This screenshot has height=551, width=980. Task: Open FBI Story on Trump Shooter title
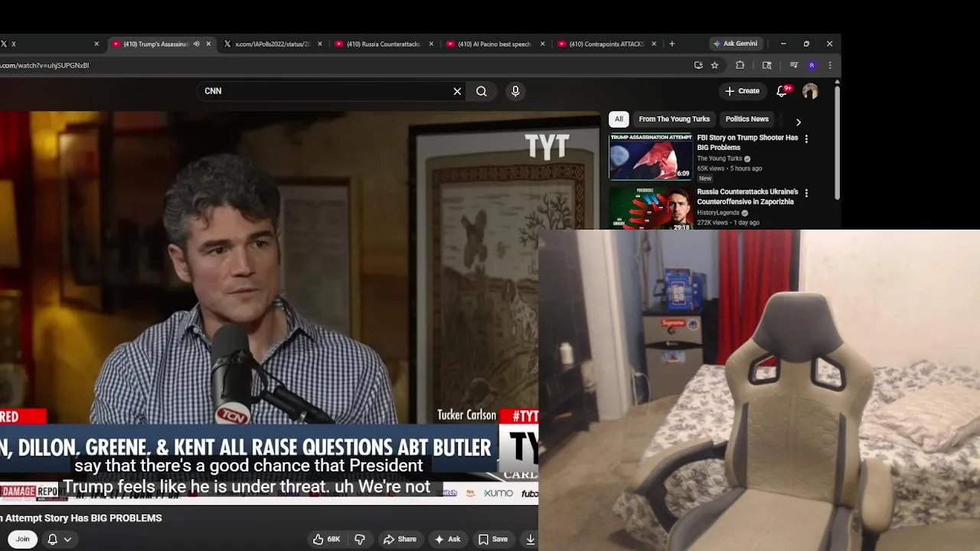[747, 142]
